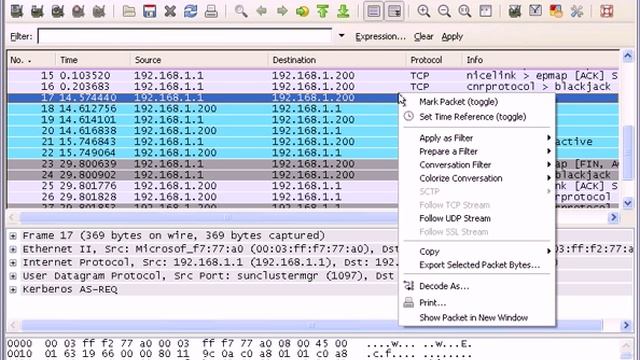
Task: Zoom in toolbar magnifier icon
Action: point(424,11)
